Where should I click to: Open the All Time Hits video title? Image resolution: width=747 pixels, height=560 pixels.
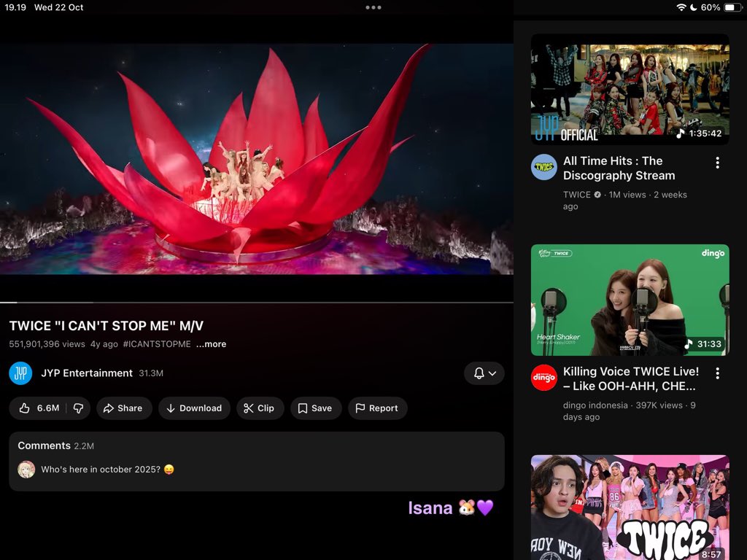tap(619, 168)
